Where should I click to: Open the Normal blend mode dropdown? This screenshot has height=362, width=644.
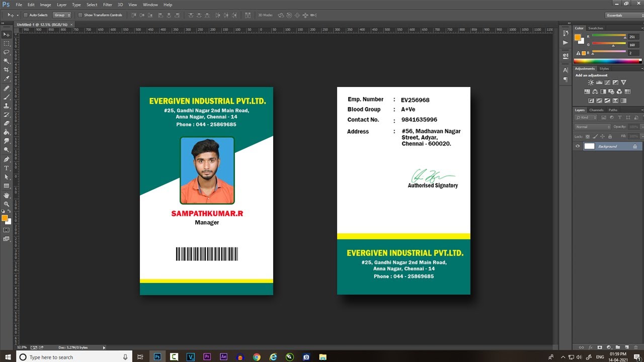pos(593,127)
